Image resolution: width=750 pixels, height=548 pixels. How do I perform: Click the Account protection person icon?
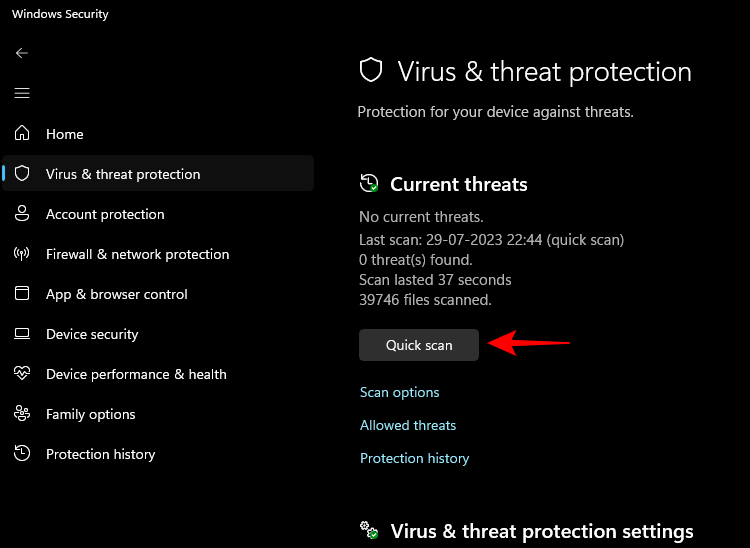coord(22,214)
